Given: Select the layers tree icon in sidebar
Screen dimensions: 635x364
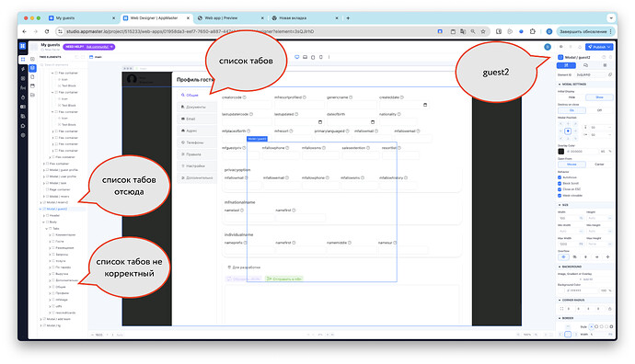Looking at the screenshot, I should [x=32, y=67].
